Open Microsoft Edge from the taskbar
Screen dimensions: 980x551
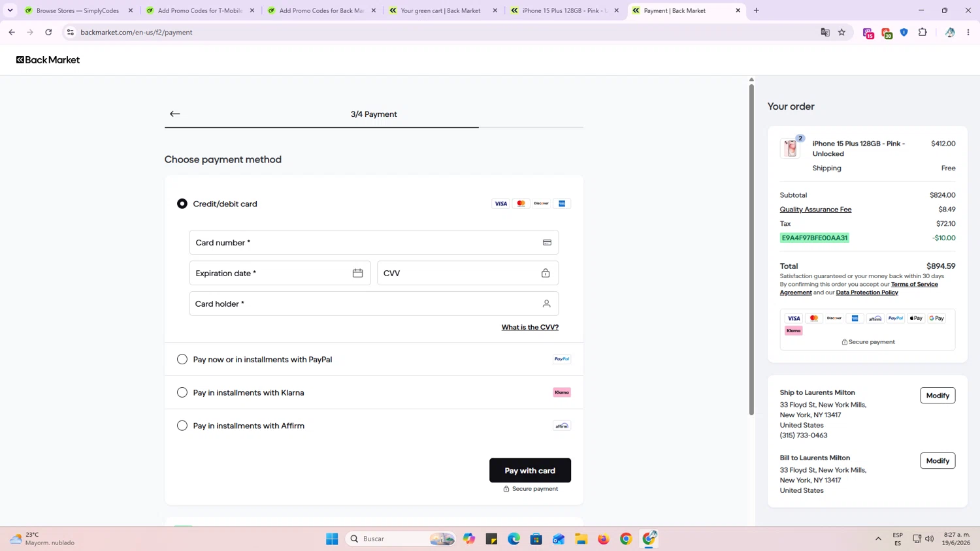click(x=514, y=539)
